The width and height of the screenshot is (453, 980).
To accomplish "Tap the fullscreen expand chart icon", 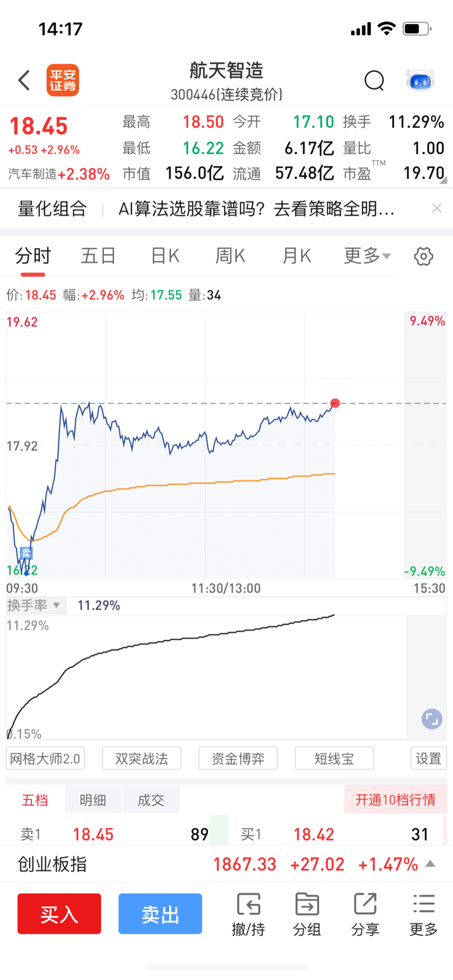I will (432, 719).
